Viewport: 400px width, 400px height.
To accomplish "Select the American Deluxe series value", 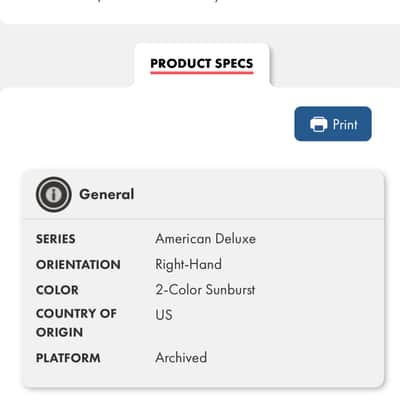I will (205, 239).
